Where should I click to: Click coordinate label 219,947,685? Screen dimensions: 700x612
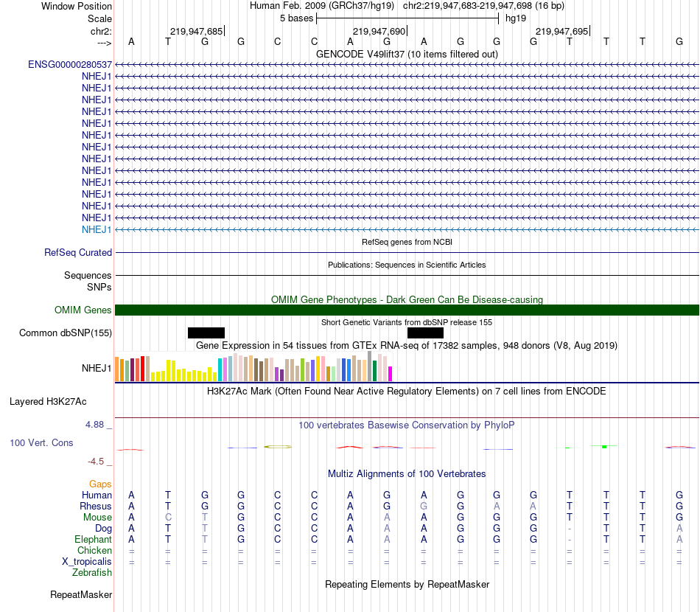pos(196,31)
